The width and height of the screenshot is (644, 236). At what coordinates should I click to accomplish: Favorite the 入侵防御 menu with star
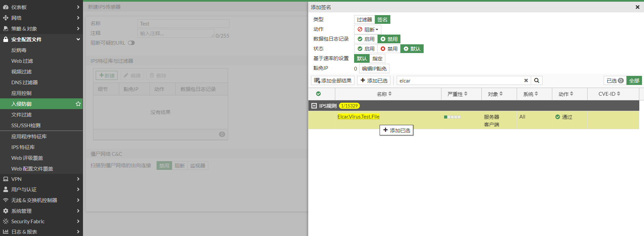click(78, 104)
